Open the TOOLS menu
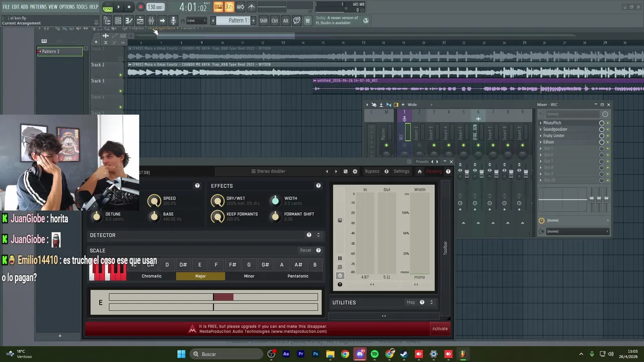The height and width of the screenshot is (362, 644). pos(82,7)
